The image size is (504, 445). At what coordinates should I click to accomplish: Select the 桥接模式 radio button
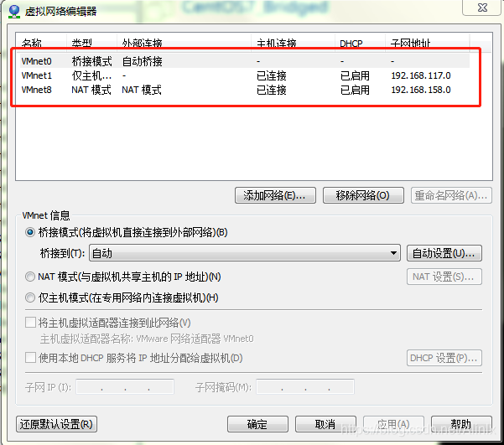tap(30, 232)
